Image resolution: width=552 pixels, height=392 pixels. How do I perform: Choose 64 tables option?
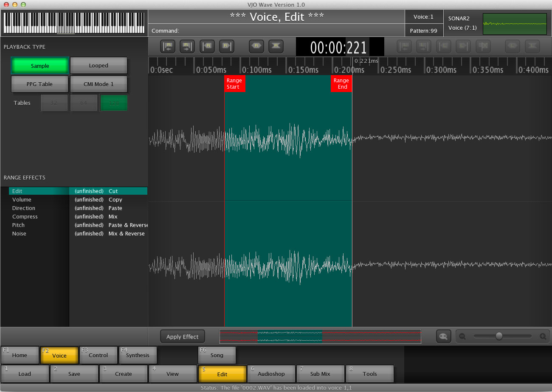coord(84,103)
